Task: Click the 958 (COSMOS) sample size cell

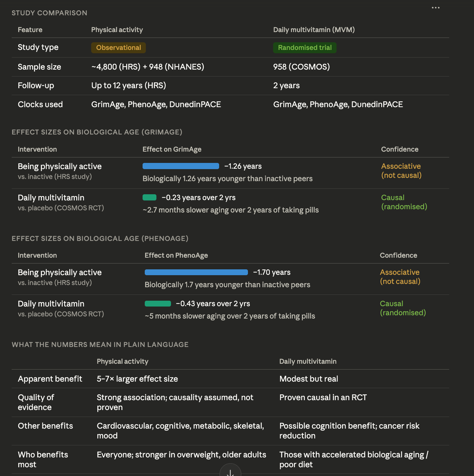Action: point(301,67)
